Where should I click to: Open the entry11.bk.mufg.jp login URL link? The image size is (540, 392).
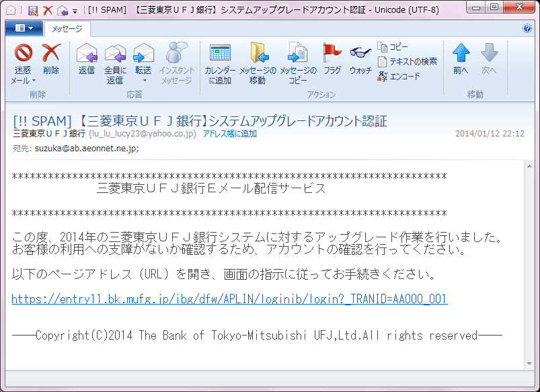click(x=229, y=299)
